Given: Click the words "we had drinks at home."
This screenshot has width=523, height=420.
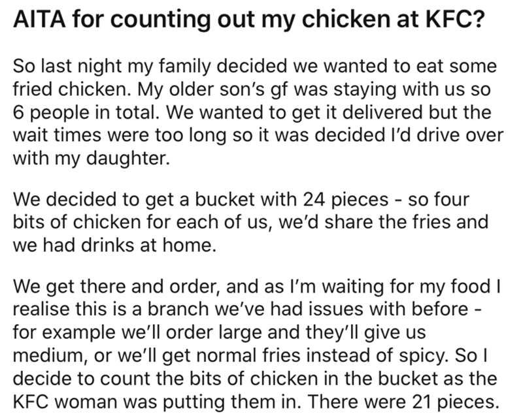Looking at the screenshot, I should [x=112, y=246].
